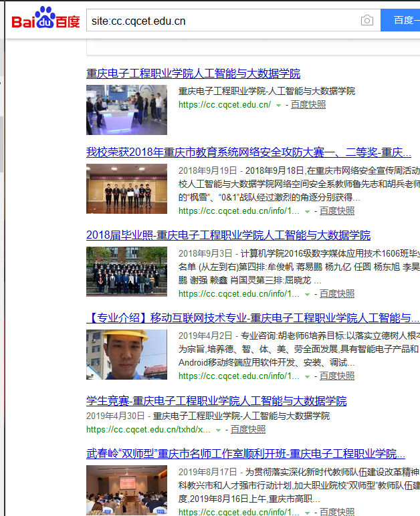Open 百度快照 for 学生竞赛 result
This screenshot has height=516, width=420.
pos(248,430)
